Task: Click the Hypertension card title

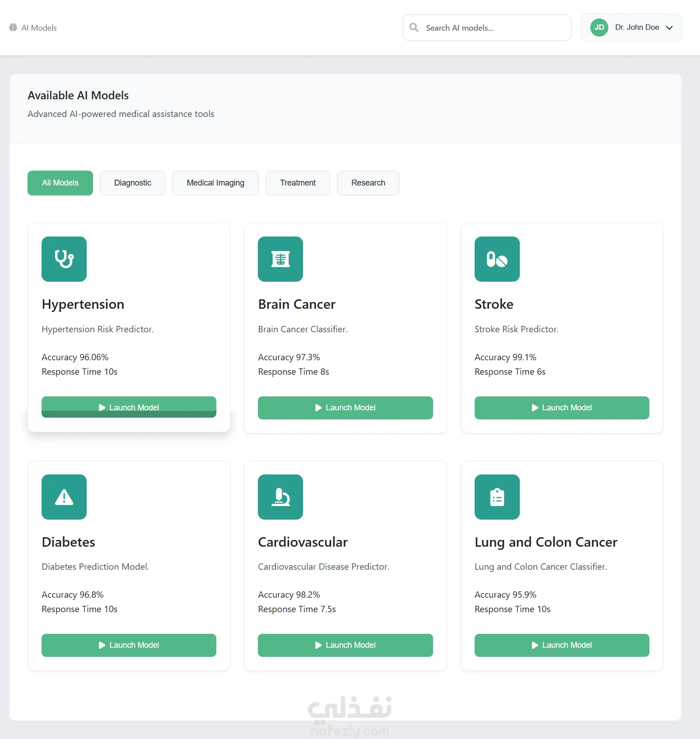Action: coord(83,304)
